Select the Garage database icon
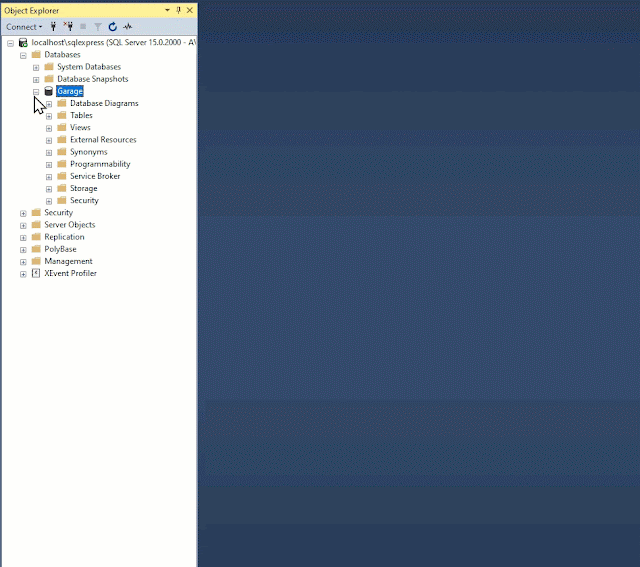Viewport: 640px width, 567px height. coord(49,91)
